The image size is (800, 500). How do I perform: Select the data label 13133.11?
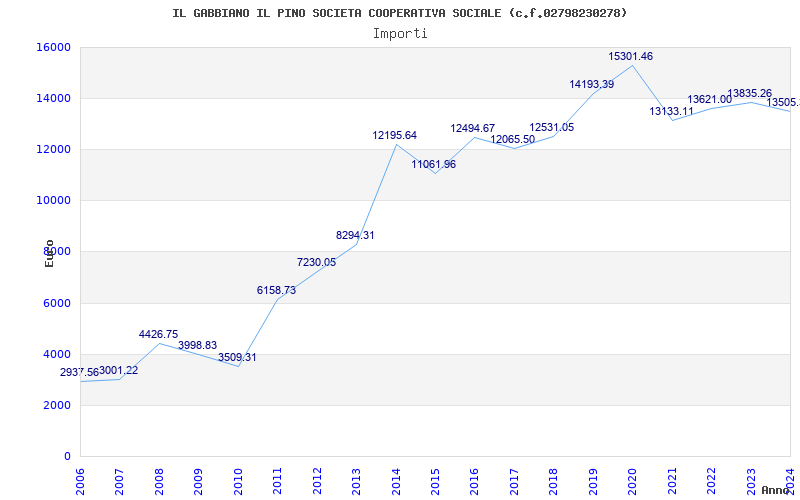click(671, 111)
